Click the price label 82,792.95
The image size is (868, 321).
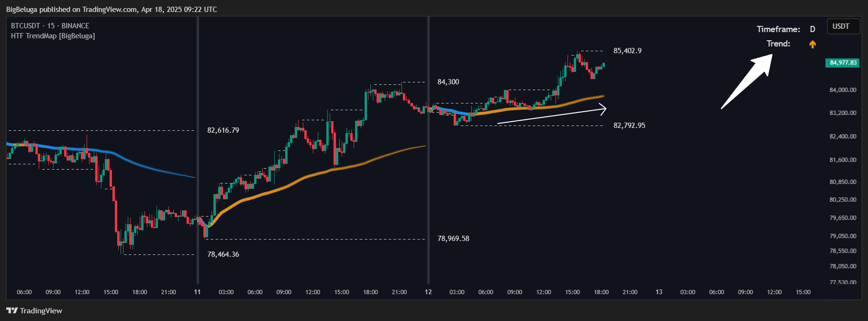click(629, 126)
